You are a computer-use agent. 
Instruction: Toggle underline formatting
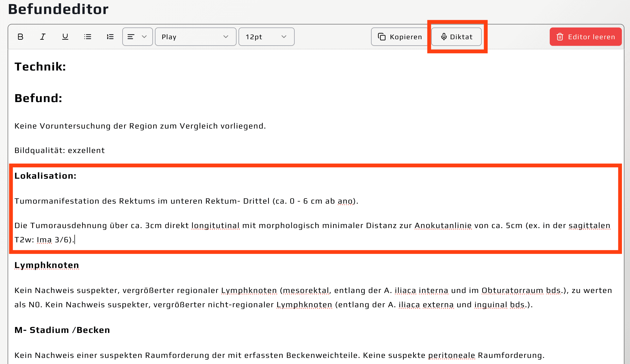65,37
